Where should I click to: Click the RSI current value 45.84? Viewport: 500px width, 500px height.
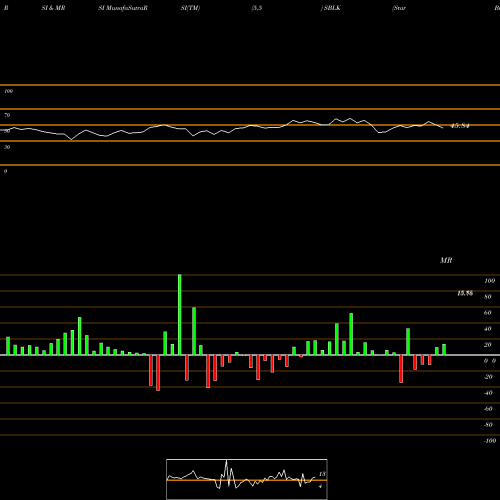point(460,126)
